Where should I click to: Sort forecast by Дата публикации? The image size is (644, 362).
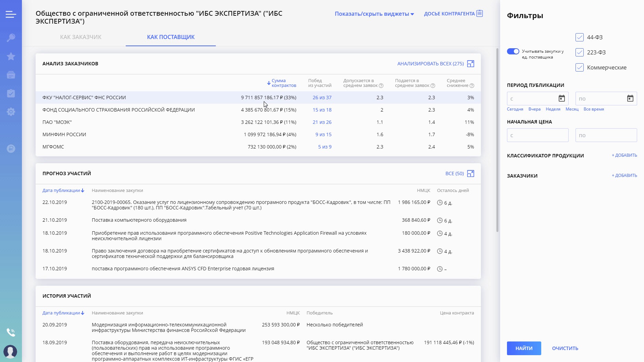click(x=63, y=191)
